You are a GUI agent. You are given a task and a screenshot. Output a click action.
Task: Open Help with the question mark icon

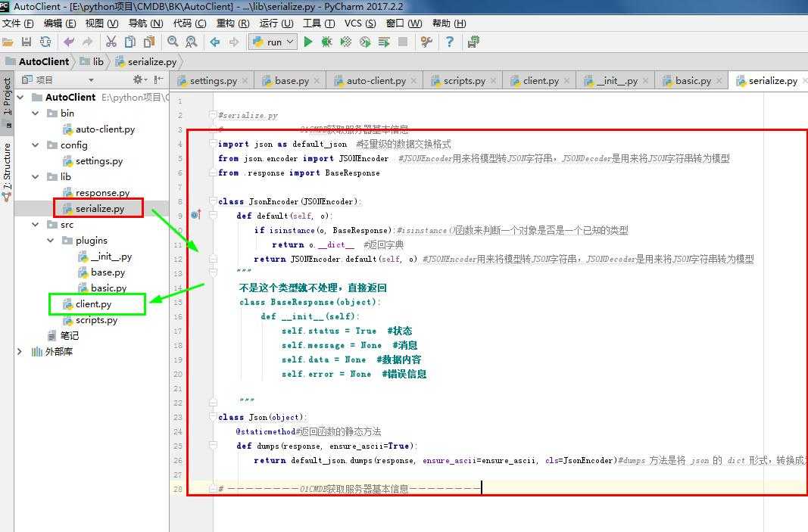tap(450, 42)
